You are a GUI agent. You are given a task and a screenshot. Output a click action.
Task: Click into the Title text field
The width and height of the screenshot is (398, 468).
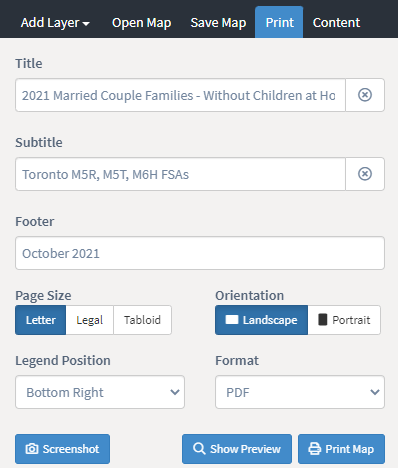coord(180,95)
